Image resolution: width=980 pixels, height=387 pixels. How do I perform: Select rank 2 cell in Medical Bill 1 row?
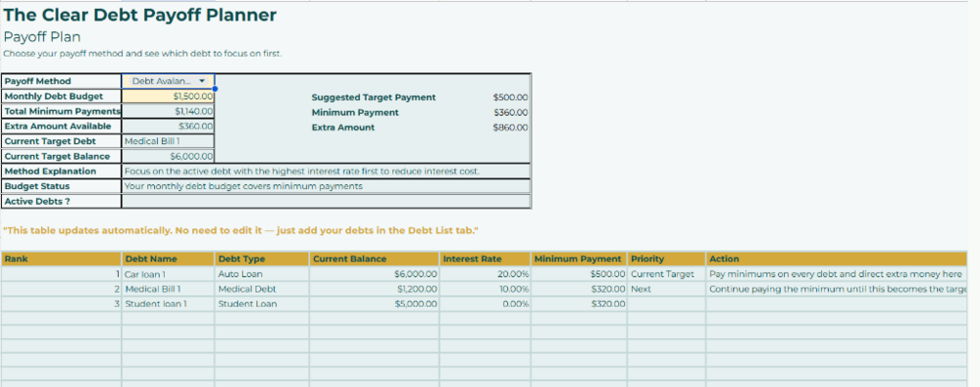[61, 289]
